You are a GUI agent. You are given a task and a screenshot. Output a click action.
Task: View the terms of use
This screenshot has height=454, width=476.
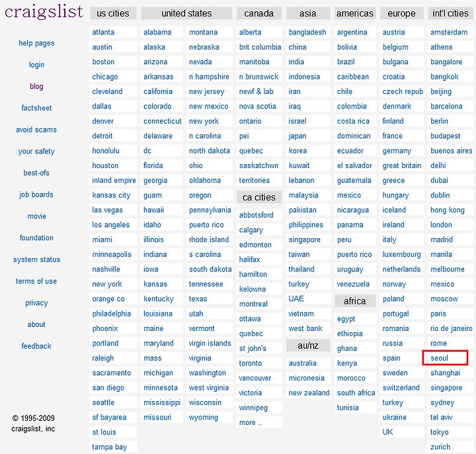36,281
